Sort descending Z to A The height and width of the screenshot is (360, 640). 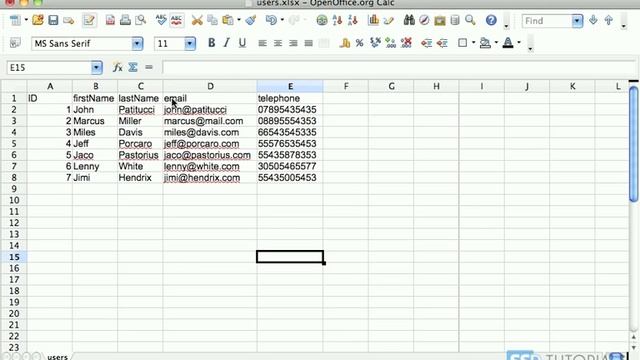(353, 20)
